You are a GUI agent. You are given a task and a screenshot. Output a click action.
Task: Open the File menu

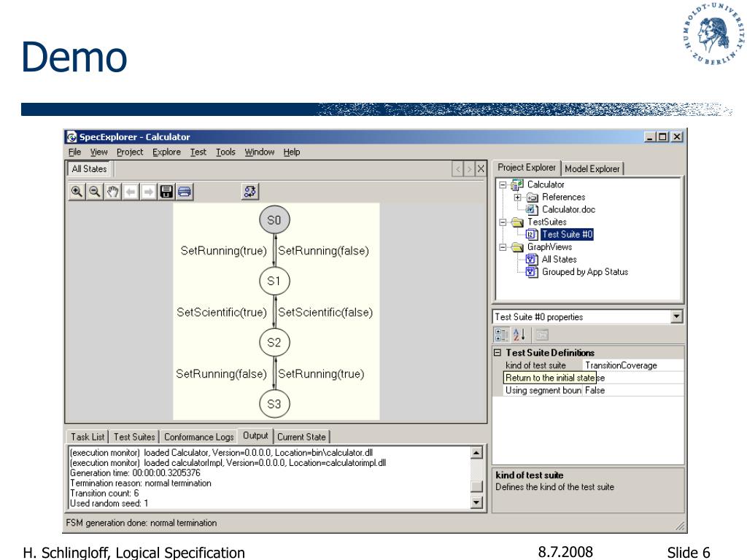click(75, 152)
